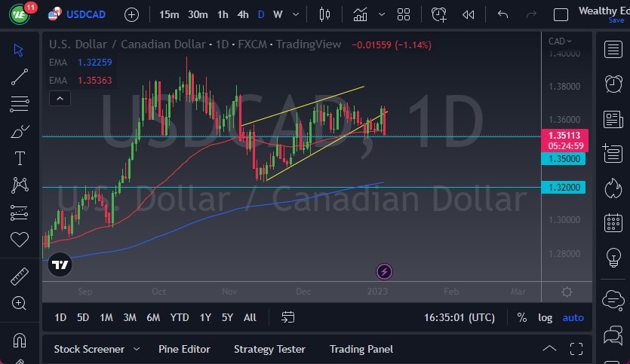Set the 3M date range

130,317
